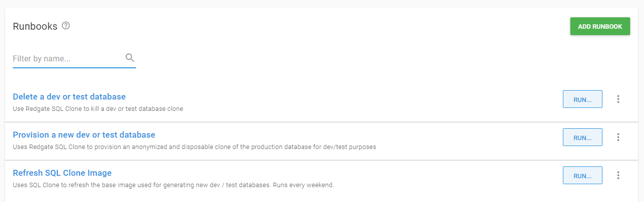Focus the Filter by name field
The height and width of the screenshot is (202, 644).
pos(67,58)
